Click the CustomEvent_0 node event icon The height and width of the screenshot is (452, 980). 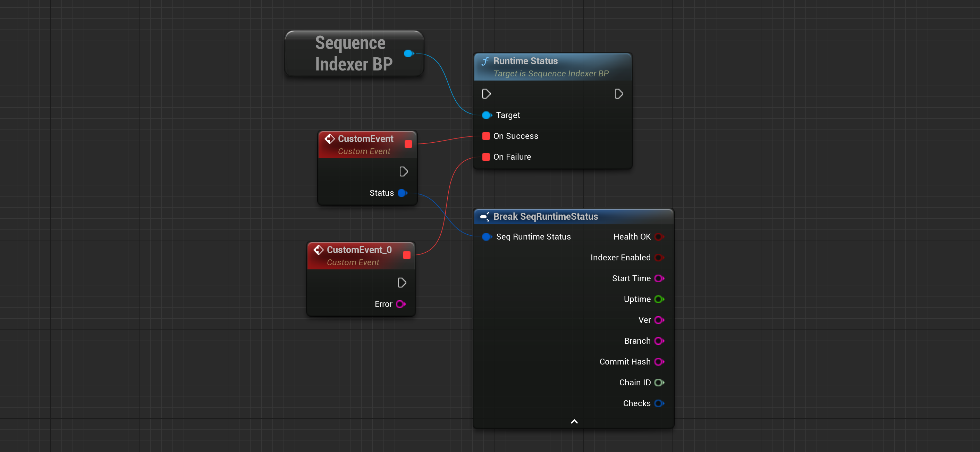(x=319, y=250)
